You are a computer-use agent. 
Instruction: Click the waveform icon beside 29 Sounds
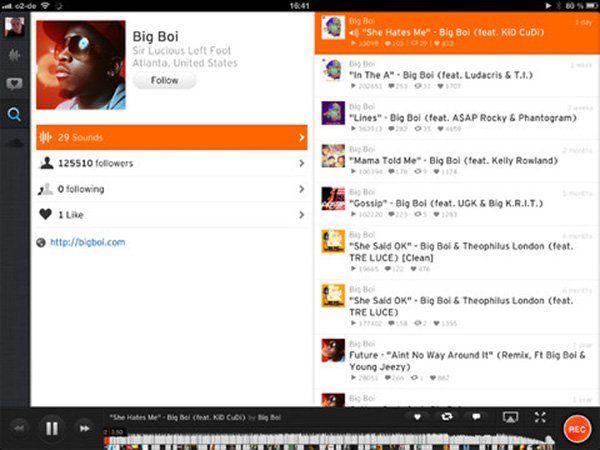(45, 137)
